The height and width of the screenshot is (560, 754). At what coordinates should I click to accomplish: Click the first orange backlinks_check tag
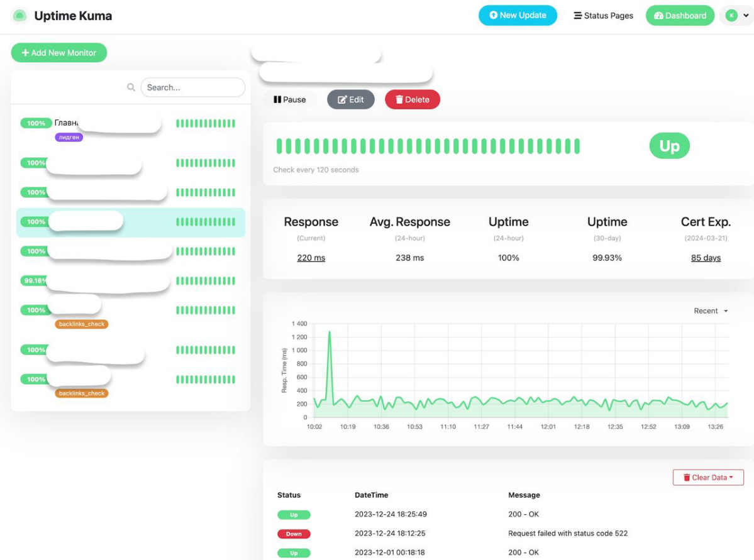click(x=81, y=324)
